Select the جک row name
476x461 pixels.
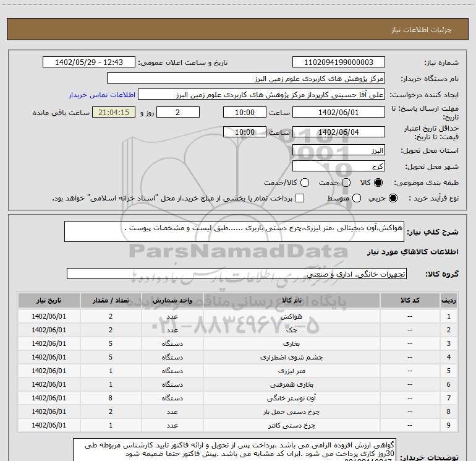point(291,330)
